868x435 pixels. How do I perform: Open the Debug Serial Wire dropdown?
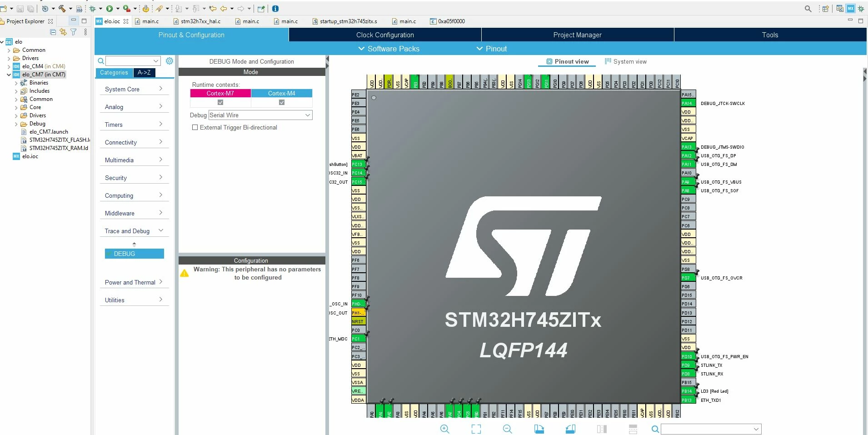(x=260, y=115)
